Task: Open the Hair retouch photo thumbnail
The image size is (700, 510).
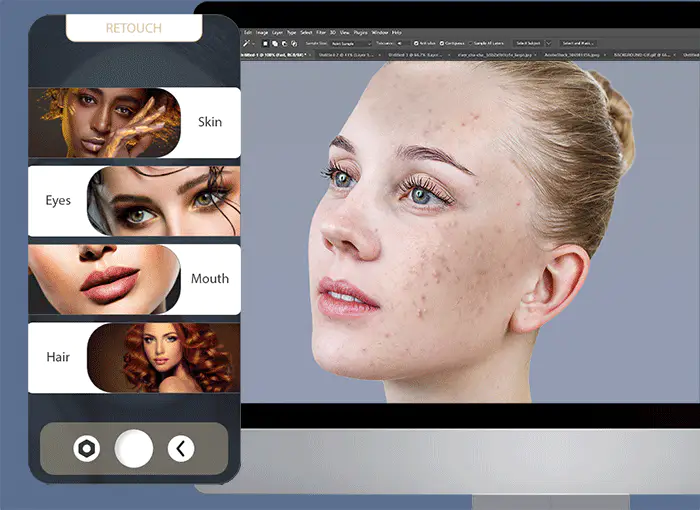Action: [163, 358]
